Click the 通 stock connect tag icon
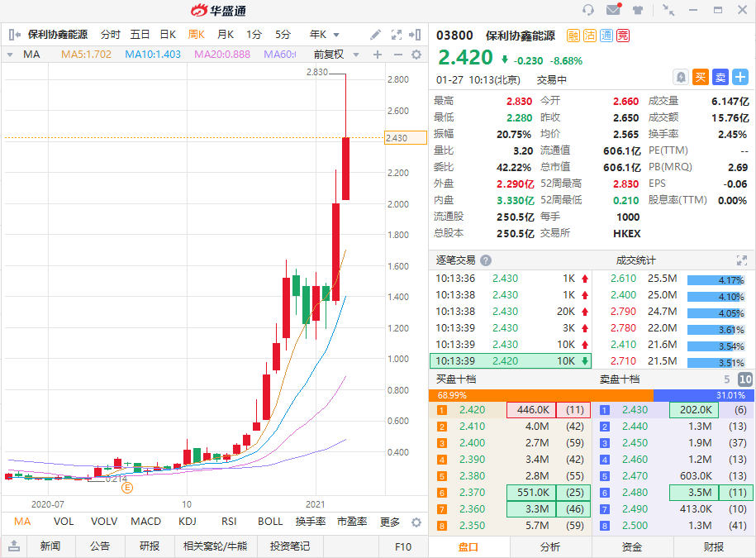Viewport: 756px width, 558px height. point(606,36)
